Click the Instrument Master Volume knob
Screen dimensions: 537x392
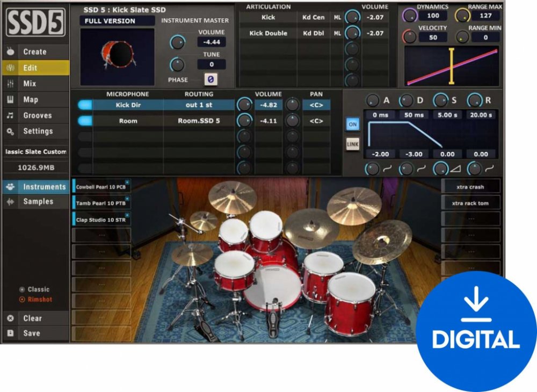coord(177,42)
